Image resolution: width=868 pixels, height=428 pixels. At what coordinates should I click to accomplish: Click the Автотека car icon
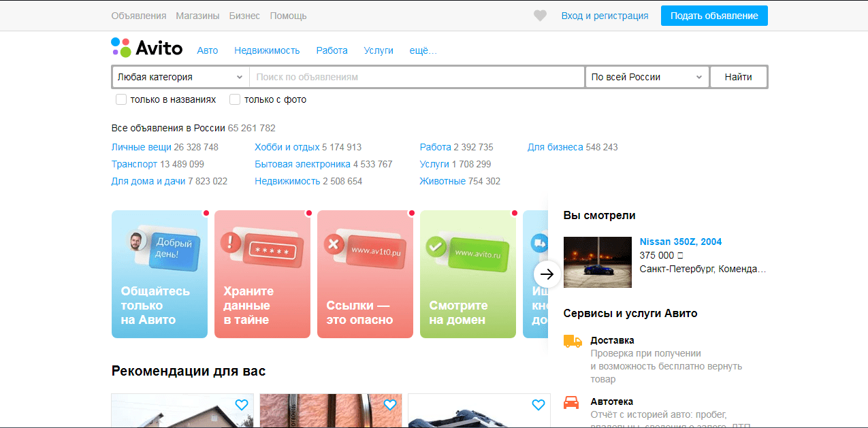coord(571,402)
